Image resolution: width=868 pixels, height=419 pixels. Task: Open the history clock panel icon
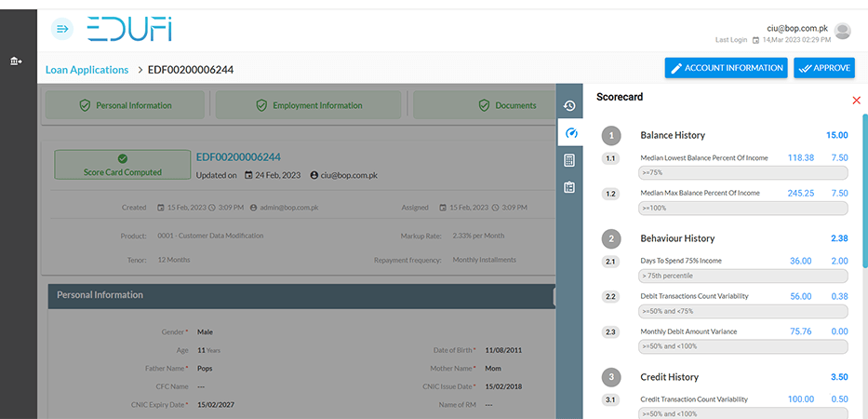click(x=569, y=106)
